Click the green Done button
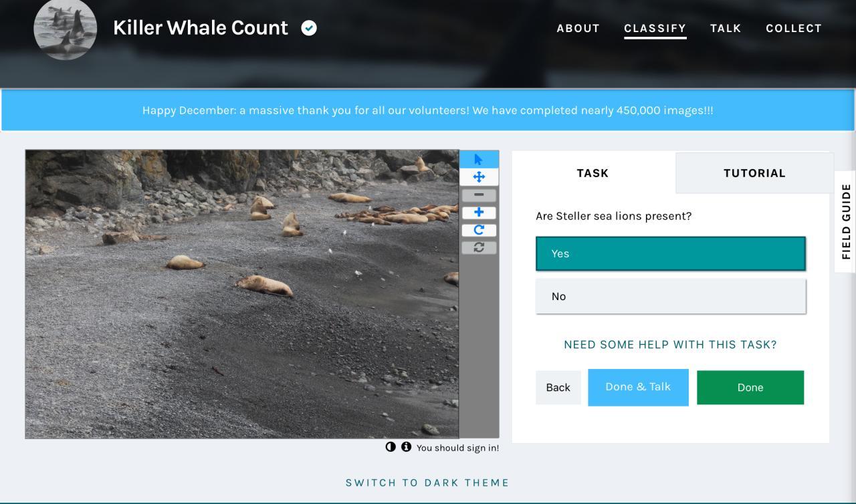Image resolution: width=856 pixels, height=504 pixels. (750, 388)
